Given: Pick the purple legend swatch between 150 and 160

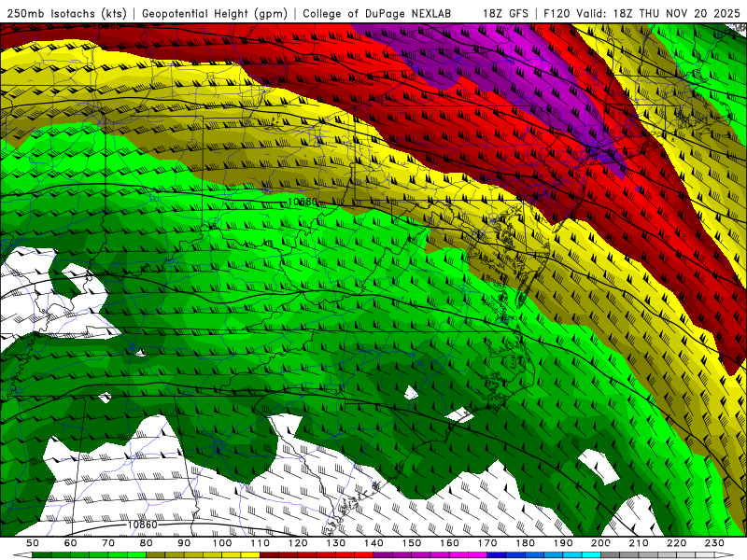Looking at the screenshot, I should (x=430, y=555).
